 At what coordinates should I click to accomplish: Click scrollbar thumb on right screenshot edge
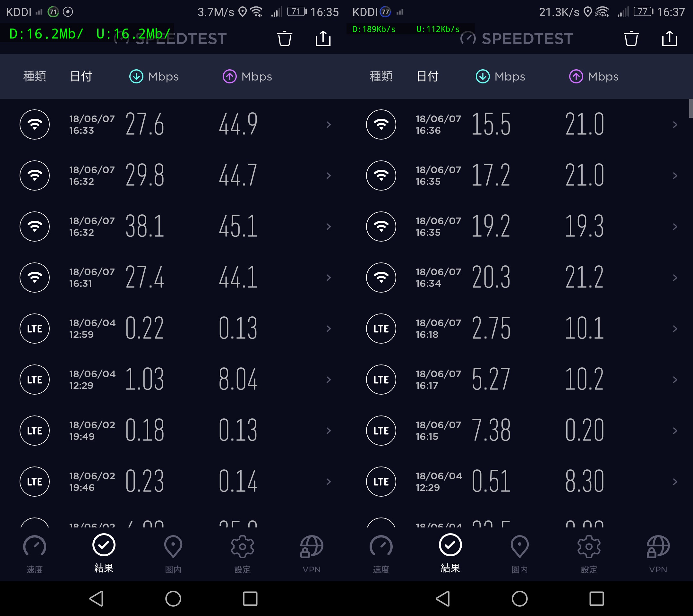pos(691,108)
